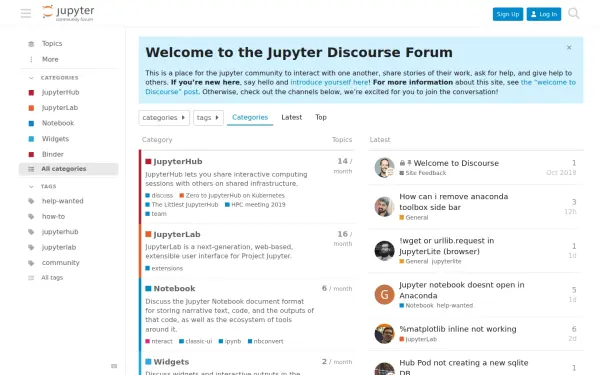
Task: Open Topics in the sidebar
Action: (x=52, y=44)
